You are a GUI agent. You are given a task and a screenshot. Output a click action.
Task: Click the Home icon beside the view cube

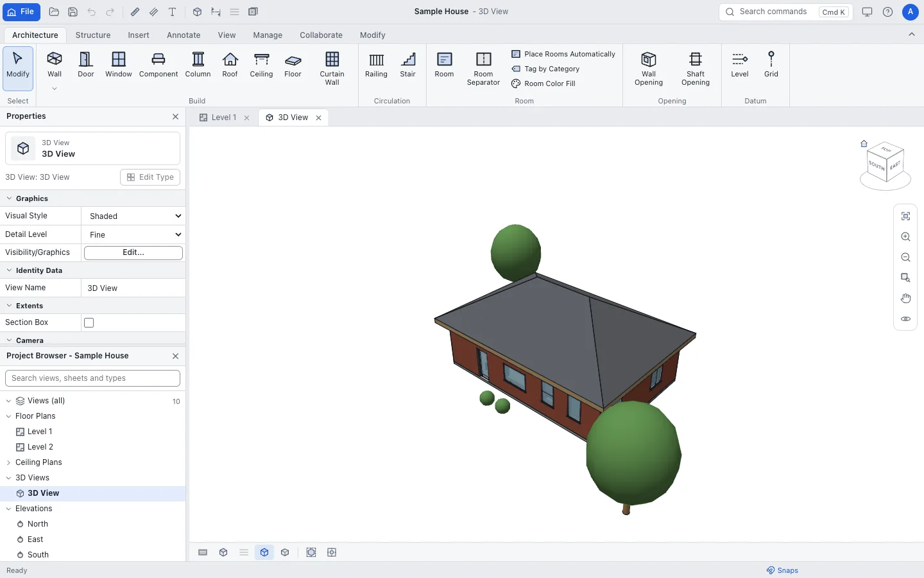864,144
